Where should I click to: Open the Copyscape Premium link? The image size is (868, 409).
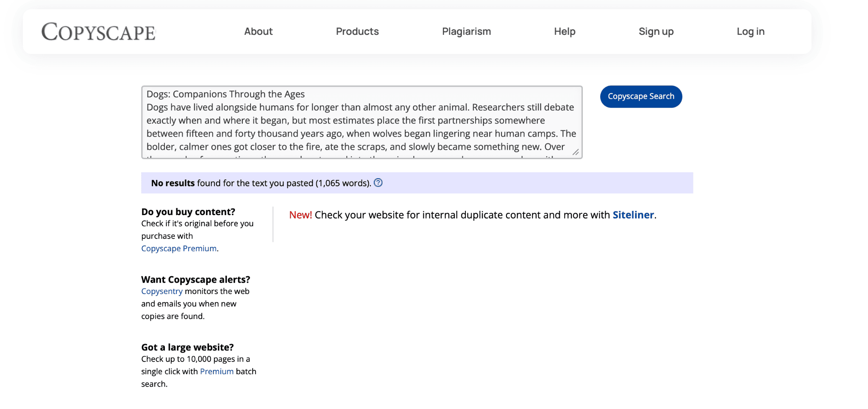tap(179, 249)
